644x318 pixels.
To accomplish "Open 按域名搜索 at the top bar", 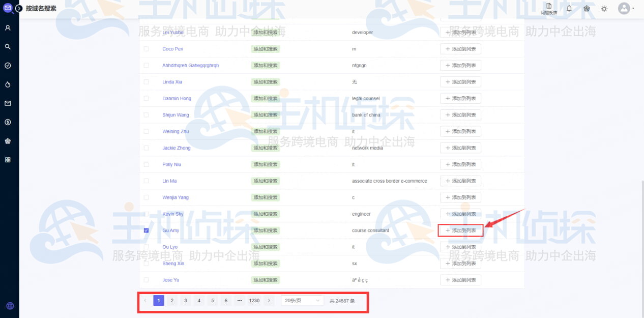I will pos(41,8).
